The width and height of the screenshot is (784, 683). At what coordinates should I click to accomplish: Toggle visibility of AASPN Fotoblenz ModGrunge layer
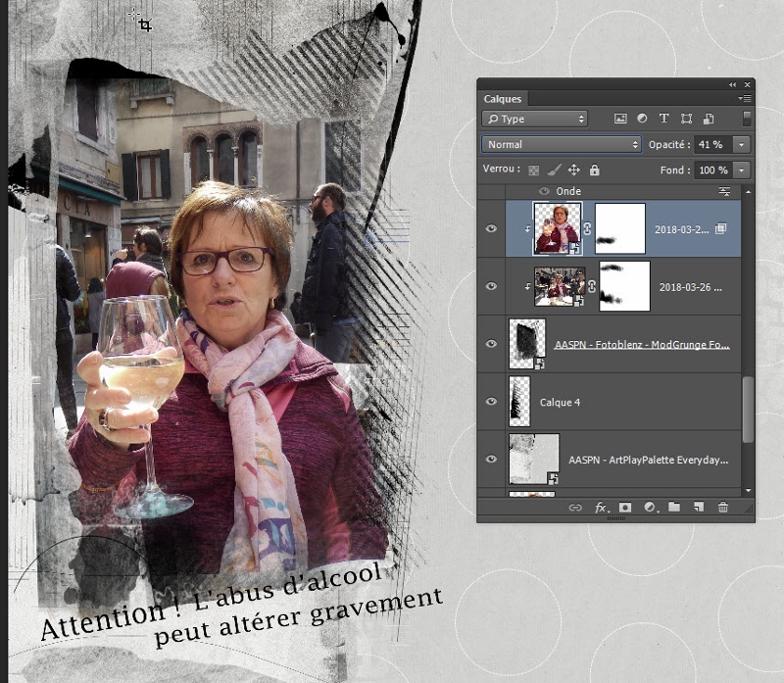pyautogui.click(x=492, y=344)
